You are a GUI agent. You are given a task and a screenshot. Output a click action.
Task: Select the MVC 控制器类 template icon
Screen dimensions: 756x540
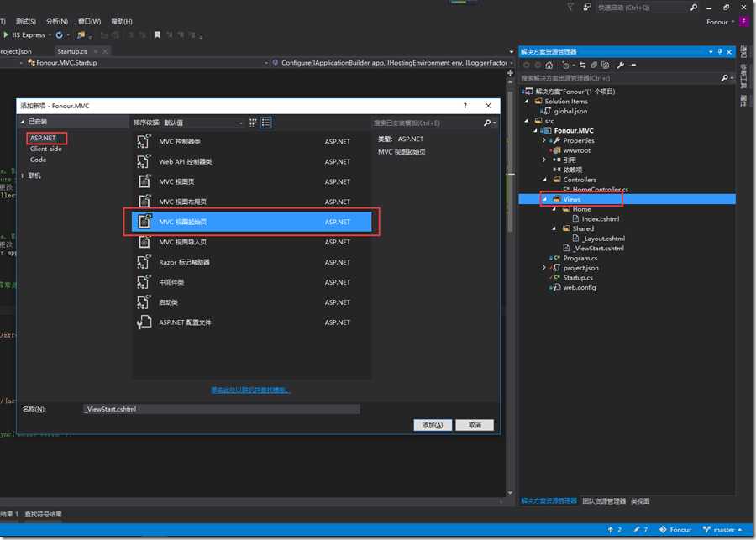[143, 141]
